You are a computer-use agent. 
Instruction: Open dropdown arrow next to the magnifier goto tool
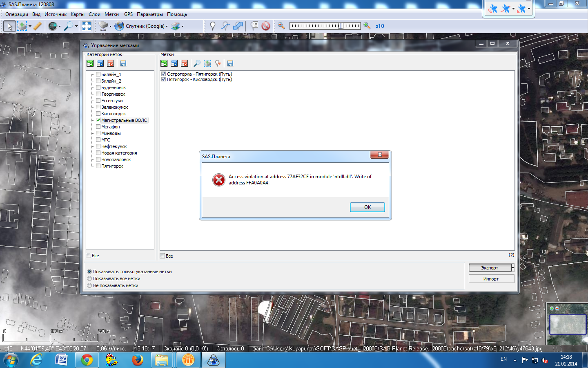point(76,26)
